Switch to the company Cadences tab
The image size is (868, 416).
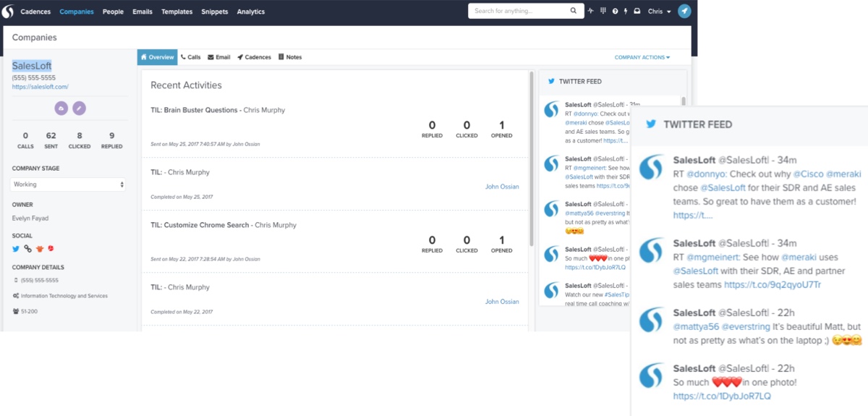pos(255,57)
